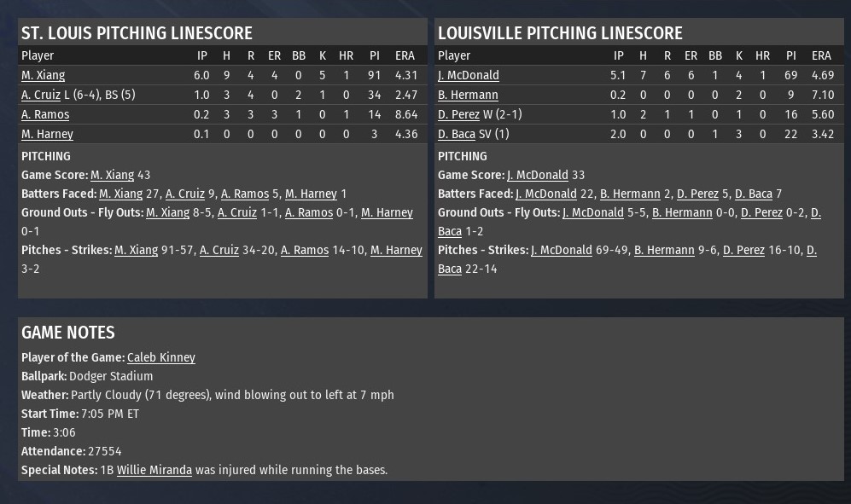Click A. Ramos in St. Louis Ground Outs line

tap(309, 212)
